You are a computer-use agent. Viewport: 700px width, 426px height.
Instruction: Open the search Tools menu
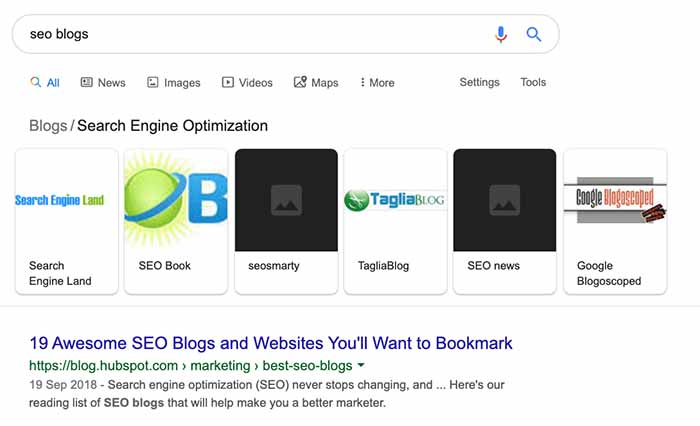pyautogui.click(x=533, y=82)
